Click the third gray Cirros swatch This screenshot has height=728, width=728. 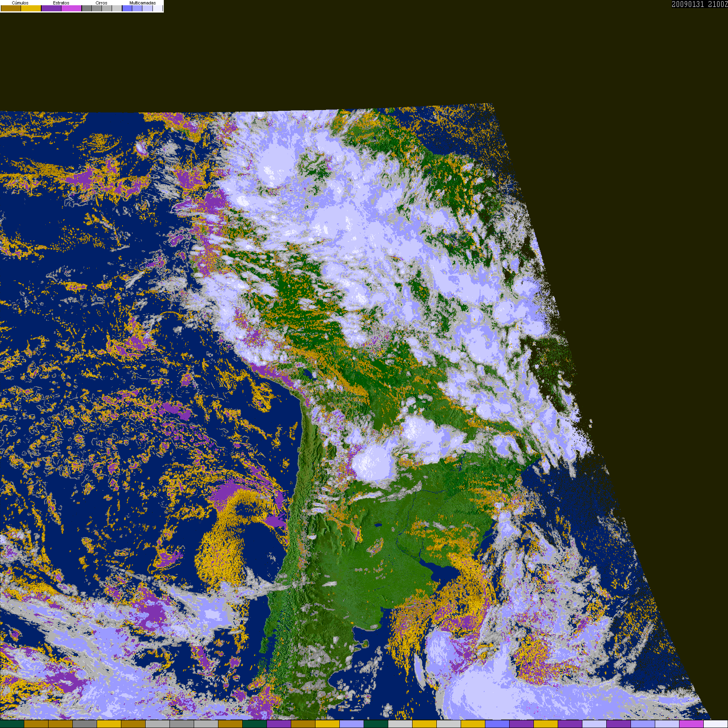pyautogui.click(x=107, y=8)
